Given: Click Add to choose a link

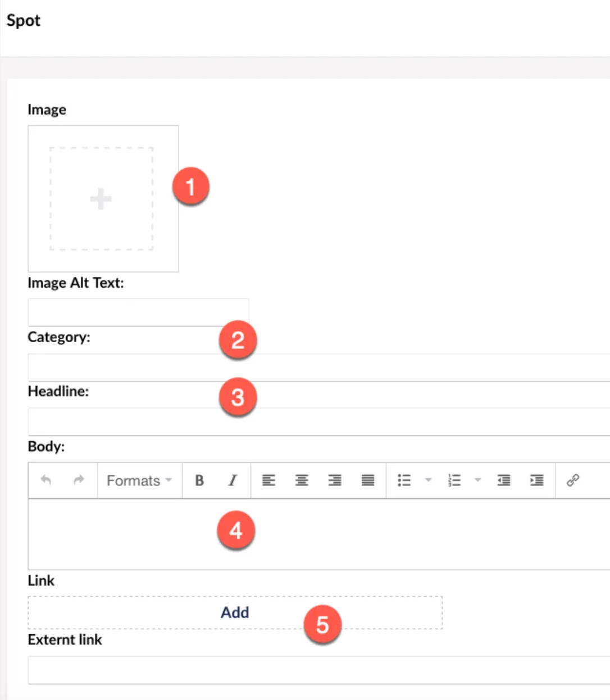Looking at the screenshot, I should pos(235,612).
